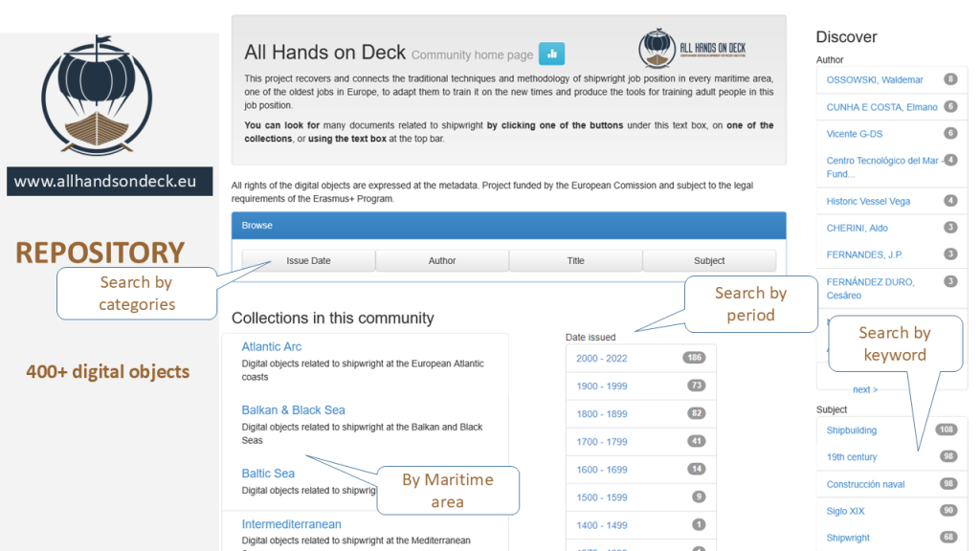
Task: Filter by date issued 1800 - 1899
Action: point(602,413)
